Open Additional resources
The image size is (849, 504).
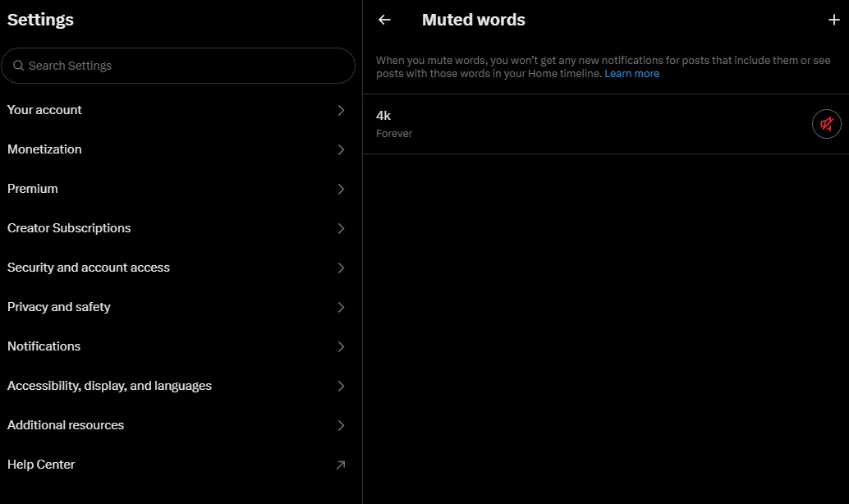pos(177,425)
